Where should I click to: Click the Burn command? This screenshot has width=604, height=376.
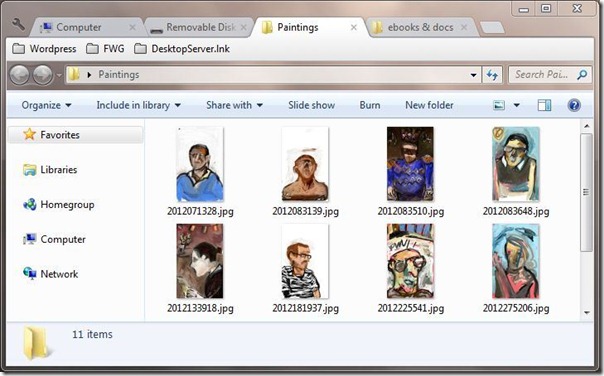click(370, 105)
